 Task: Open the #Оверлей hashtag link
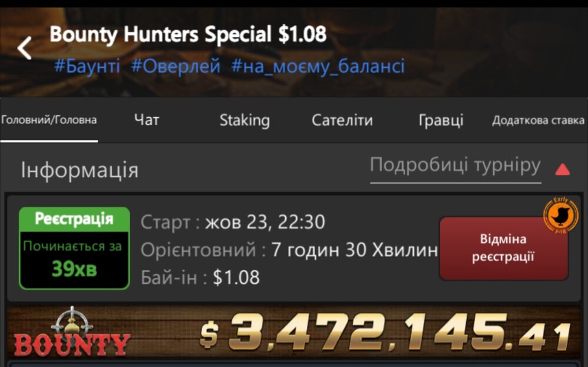176,66
